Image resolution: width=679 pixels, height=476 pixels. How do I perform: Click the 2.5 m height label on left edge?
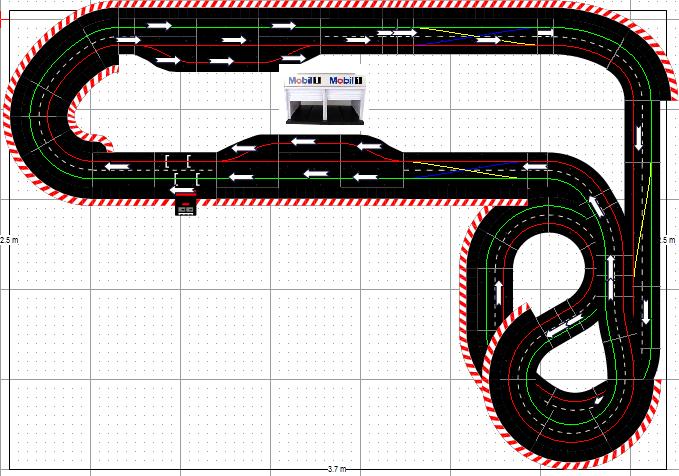(x=8, y=240)
